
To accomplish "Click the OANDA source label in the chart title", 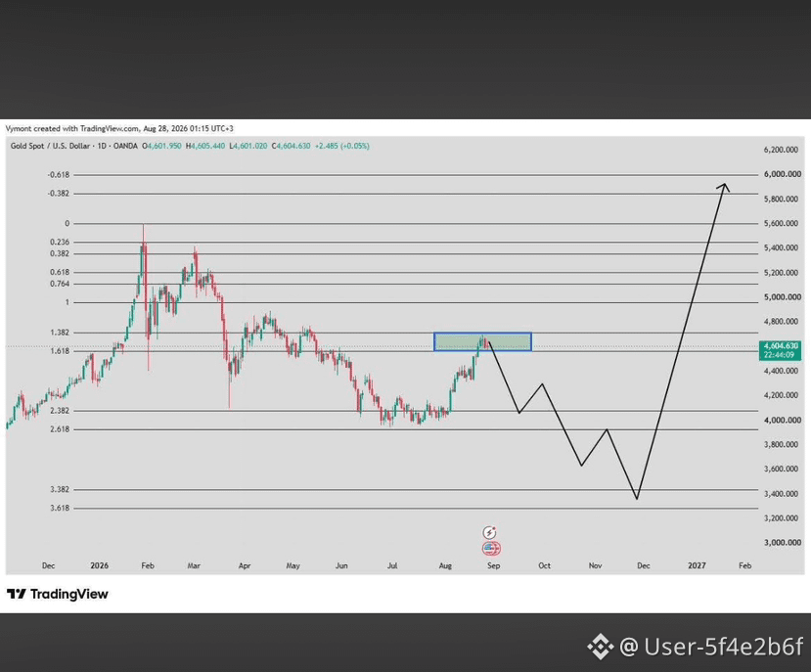I will click(125, 146).
